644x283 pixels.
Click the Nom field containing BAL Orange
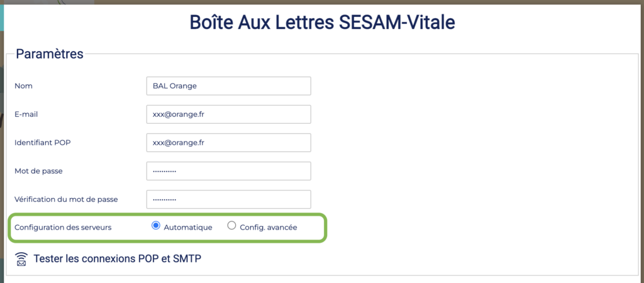(x=228, y=86)
